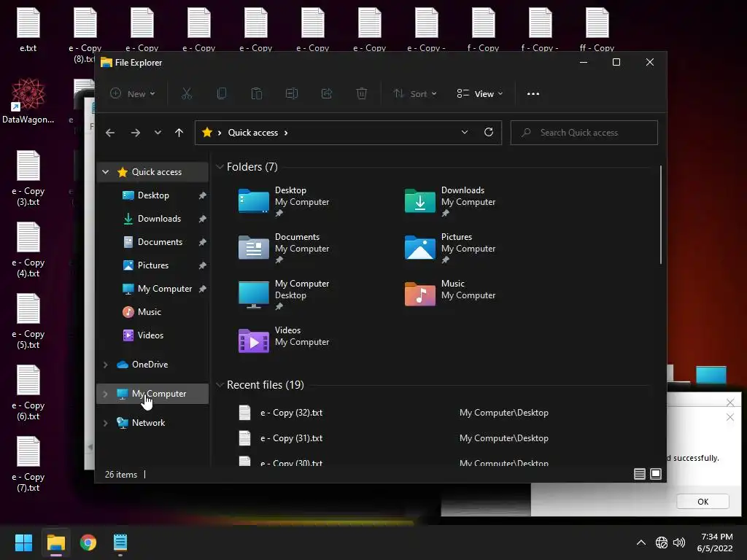Click the Share icon in toolbar
The width and height of the screenshot is (747, 560).
[327, 94]
